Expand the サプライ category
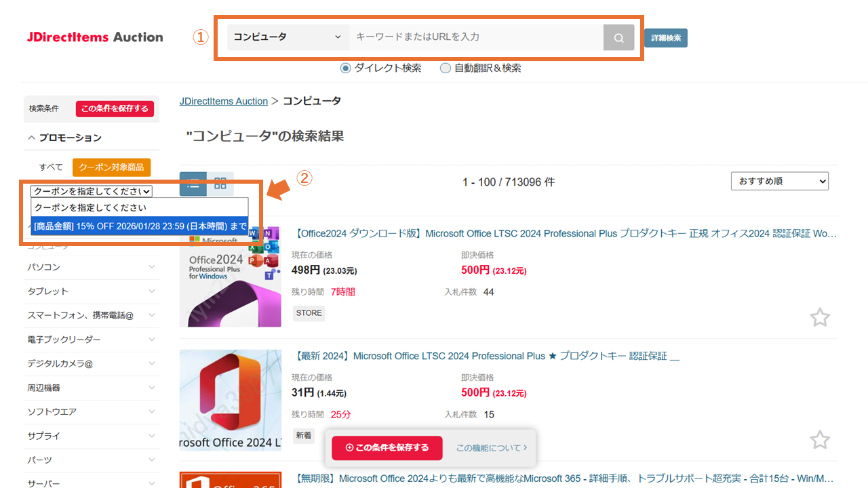 (151, 436)
